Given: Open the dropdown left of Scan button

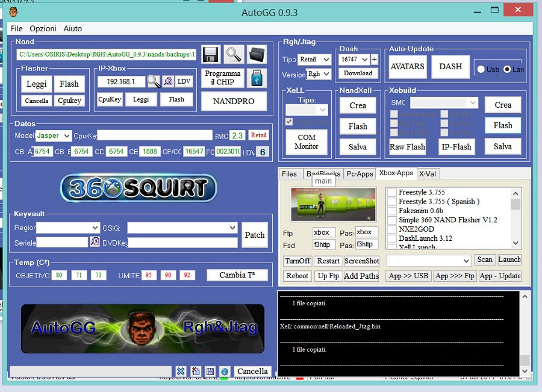Looking at the screenshot, I should pos(429,261).
